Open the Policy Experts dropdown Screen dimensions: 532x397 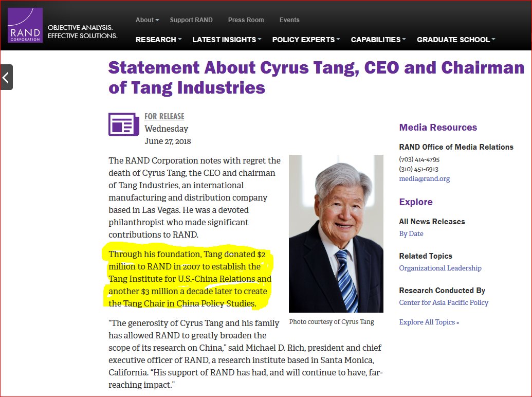306,40
